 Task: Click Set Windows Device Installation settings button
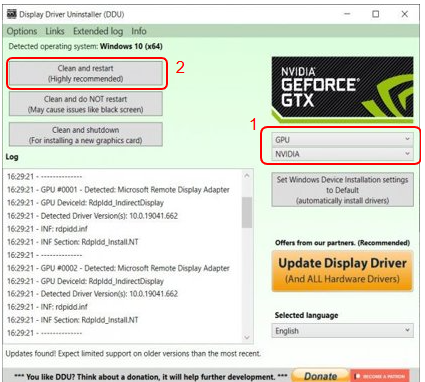tap(342, 190)
